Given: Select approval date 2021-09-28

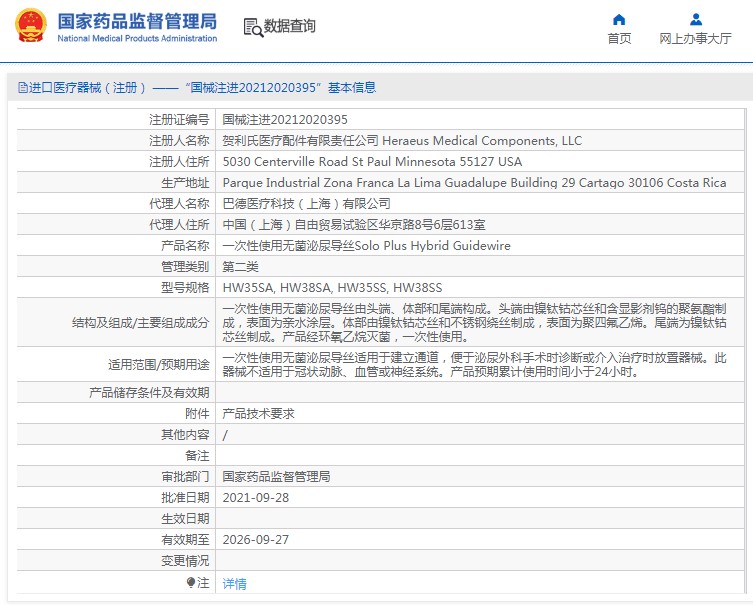Looking at the screenshot, I should click(x=255, y=498).
